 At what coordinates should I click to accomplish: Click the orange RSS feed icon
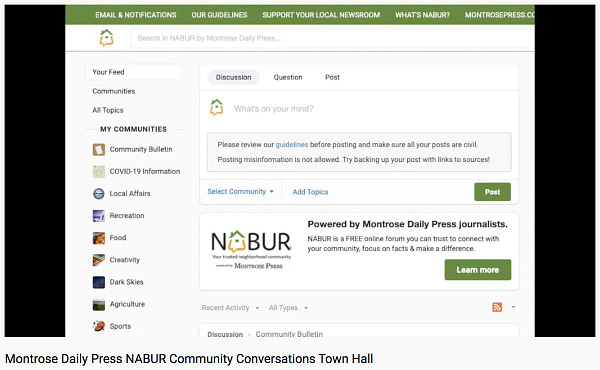pyautogui.click(x=497, y=307)
